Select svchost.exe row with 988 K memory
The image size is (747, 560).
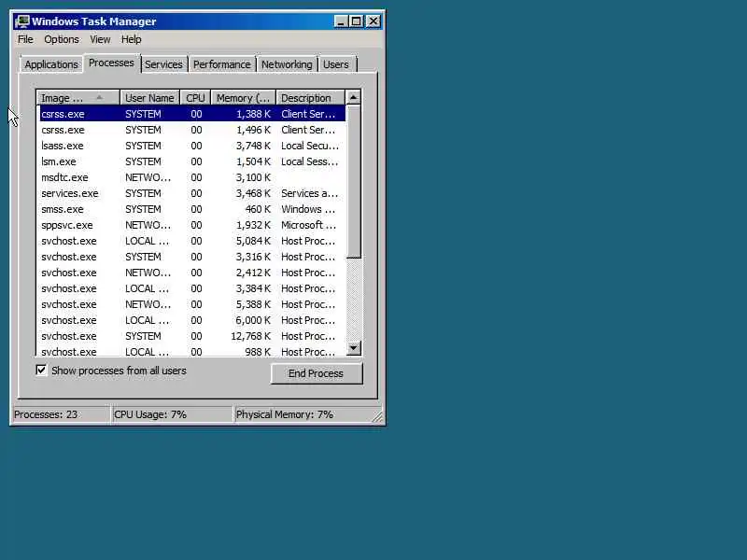click(x=192, y=352)
